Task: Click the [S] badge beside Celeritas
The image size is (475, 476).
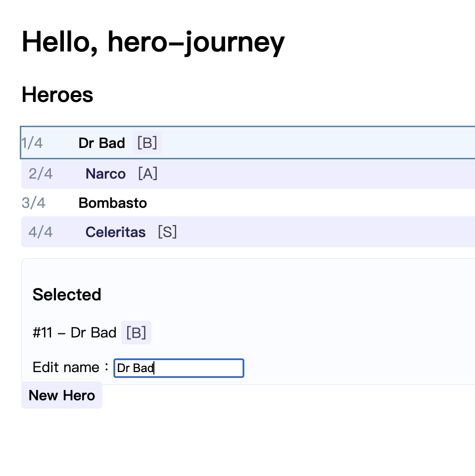Action: pyautogui.click(x=167, y=233)
